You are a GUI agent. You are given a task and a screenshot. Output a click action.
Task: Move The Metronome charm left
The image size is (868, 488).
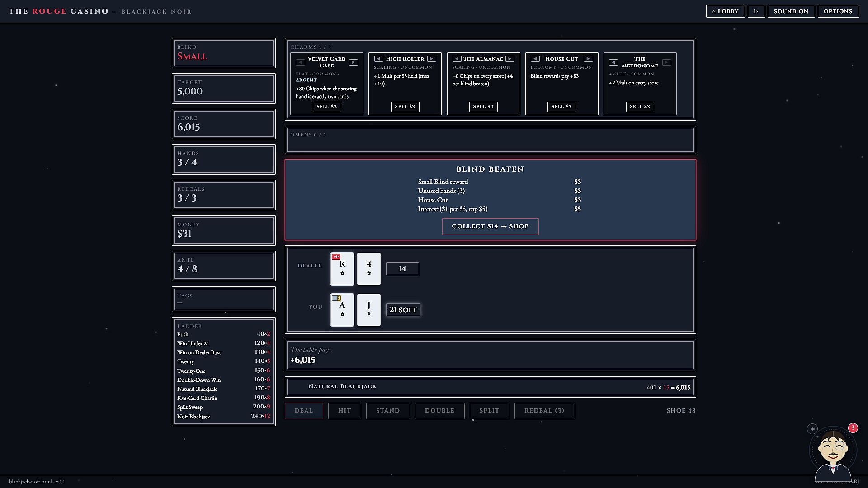click(x=613, y=62)
